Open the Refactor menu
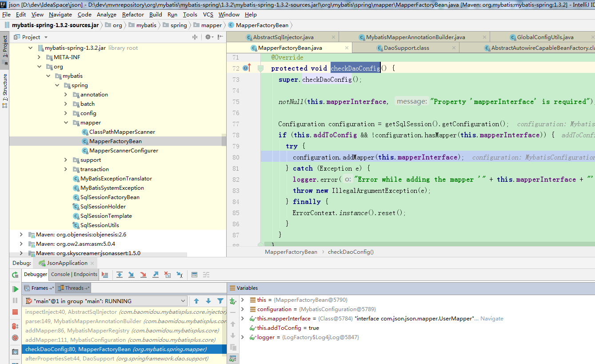Screen dimensions: 595x364 pos(133,15)
